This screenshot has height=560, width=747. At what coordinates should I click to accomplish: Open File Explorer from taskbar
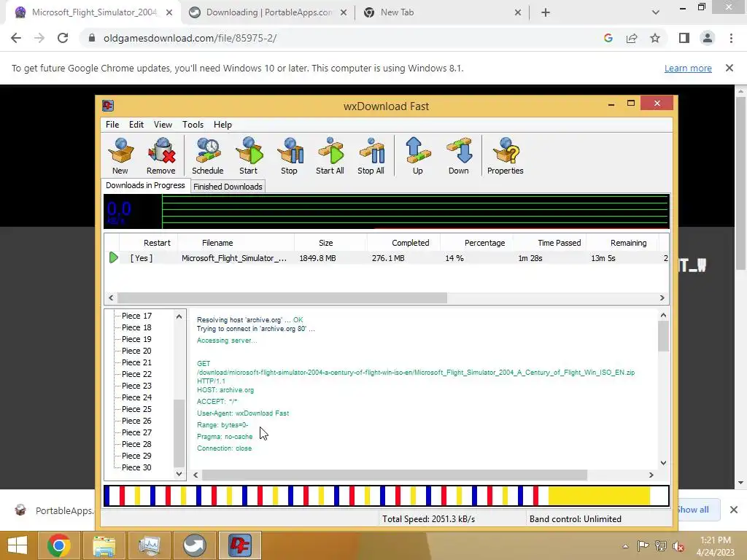click(104, 545)
